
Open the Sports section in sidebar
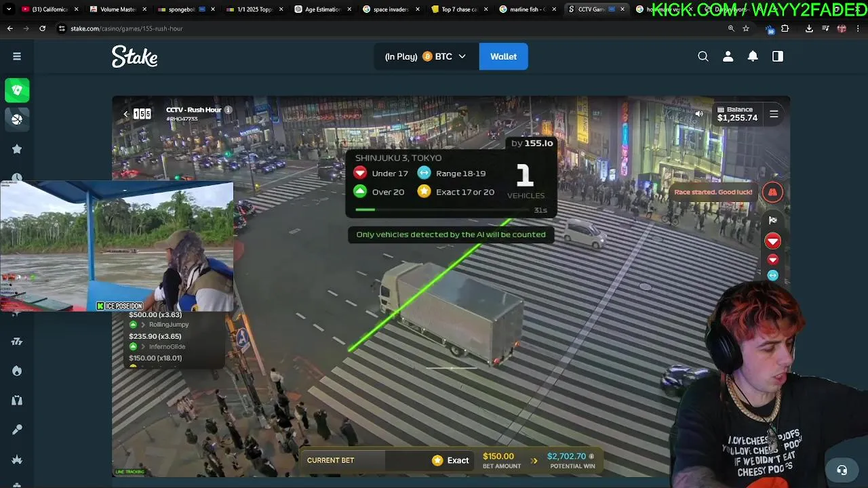click(17, 119)
